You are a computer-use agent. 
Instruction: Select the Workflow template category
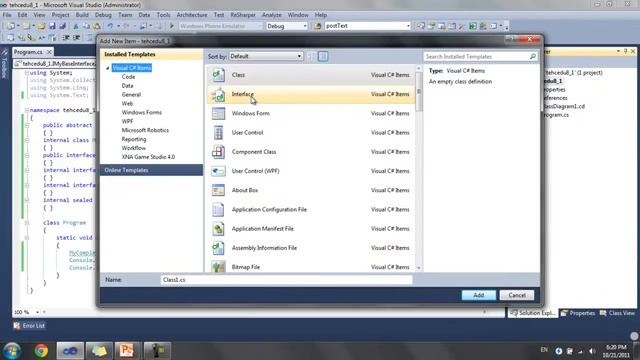133,148
